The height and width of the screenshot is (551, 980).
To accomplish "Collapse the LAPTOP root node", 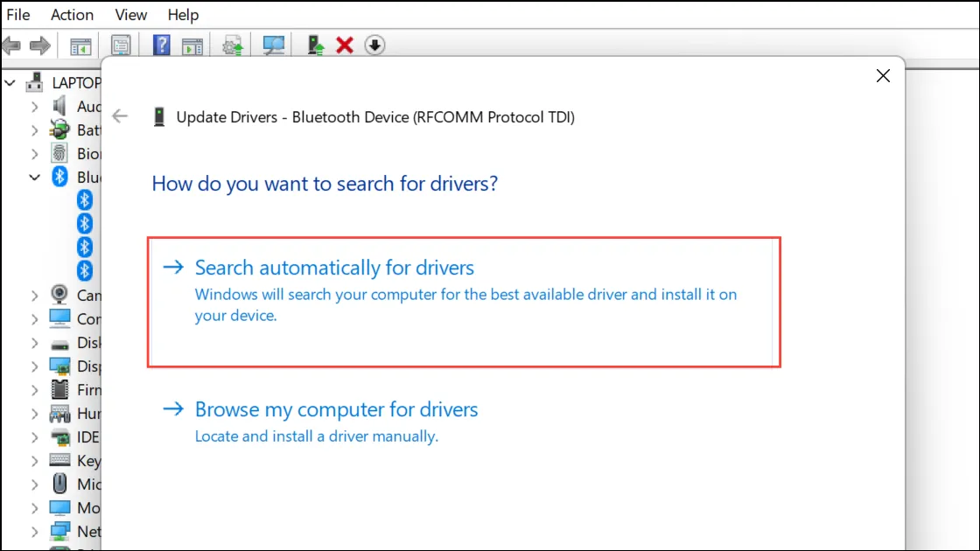I will coord(10,82).
